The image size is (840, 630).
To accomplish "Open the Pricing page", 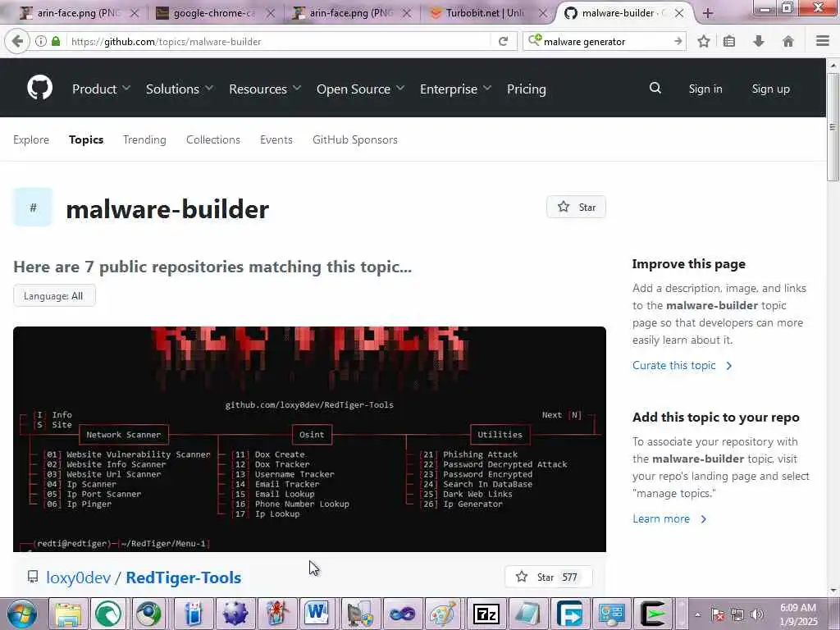I will pyautogui.click(x=526, y=89).
